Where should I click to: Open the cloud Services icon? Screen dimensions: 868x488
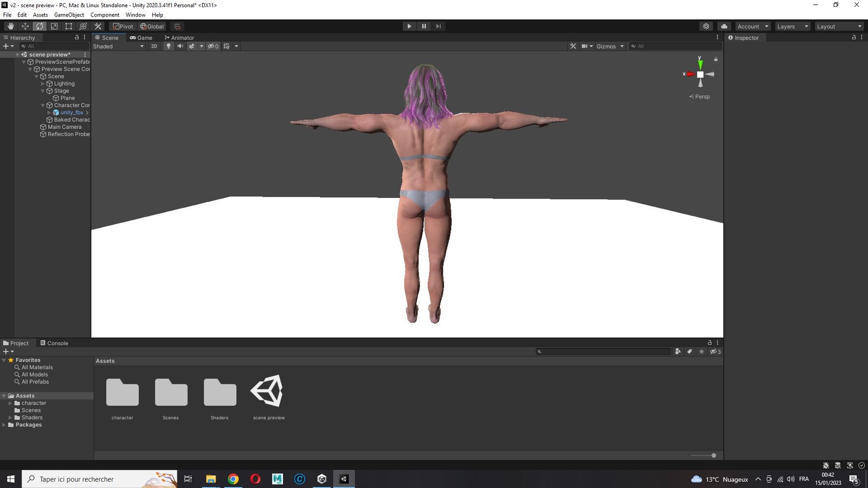[x=724, y=26]
